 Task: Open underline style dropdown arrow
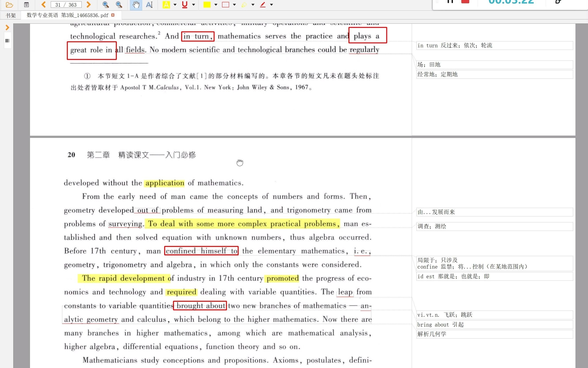[x=194, y=5]
